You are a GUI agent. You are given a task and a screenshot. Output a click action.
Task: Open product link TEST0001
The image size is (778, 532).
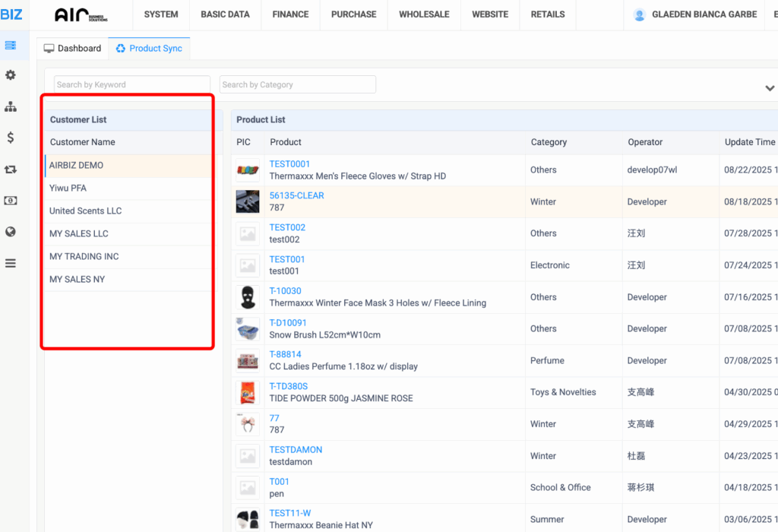(289, 164)
